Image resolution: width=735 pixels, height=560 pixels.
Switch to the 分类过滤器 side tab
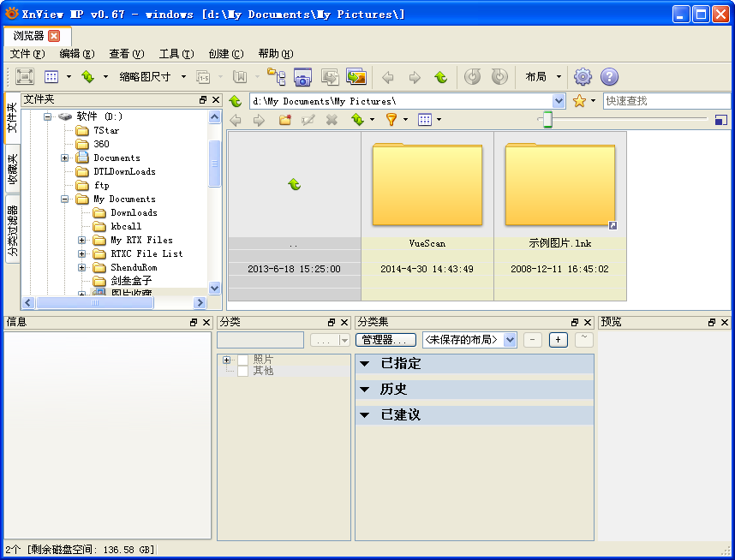12,229
